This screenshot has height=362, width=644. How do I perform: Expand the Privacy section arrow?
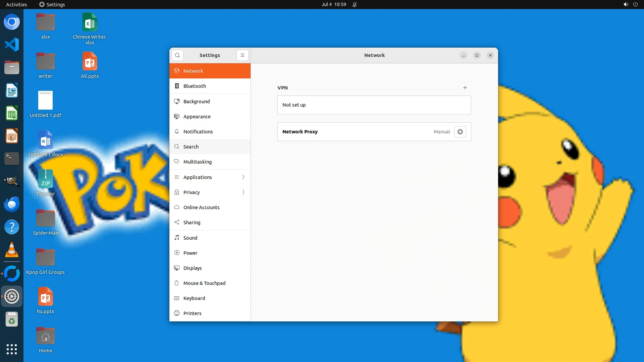pyautogui.click(x=243, y=192)
